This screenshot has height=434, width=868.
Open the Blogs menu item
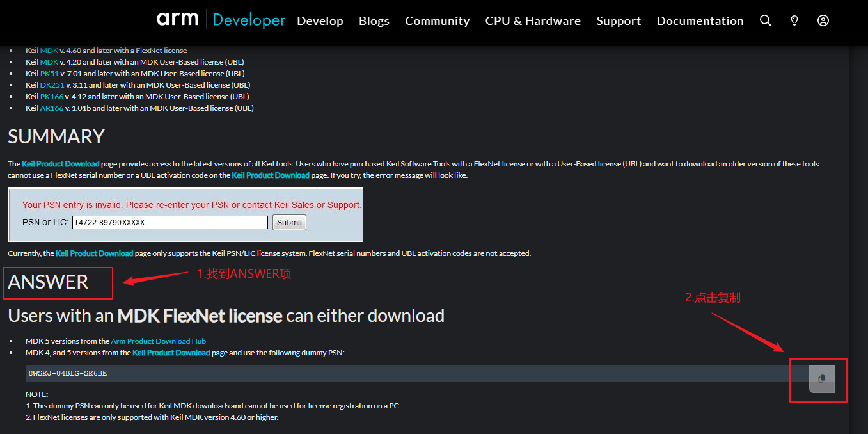(x=374, y=21)
